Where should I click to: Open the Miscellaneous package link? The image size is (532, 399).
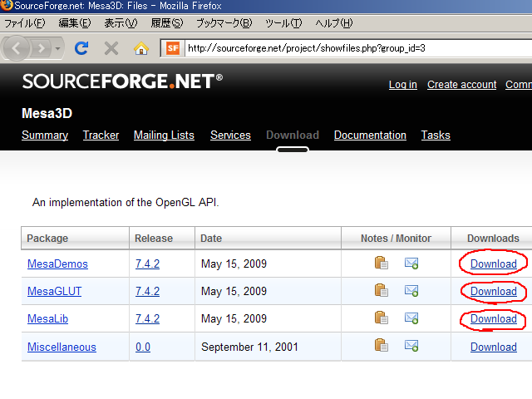point(62,347)
